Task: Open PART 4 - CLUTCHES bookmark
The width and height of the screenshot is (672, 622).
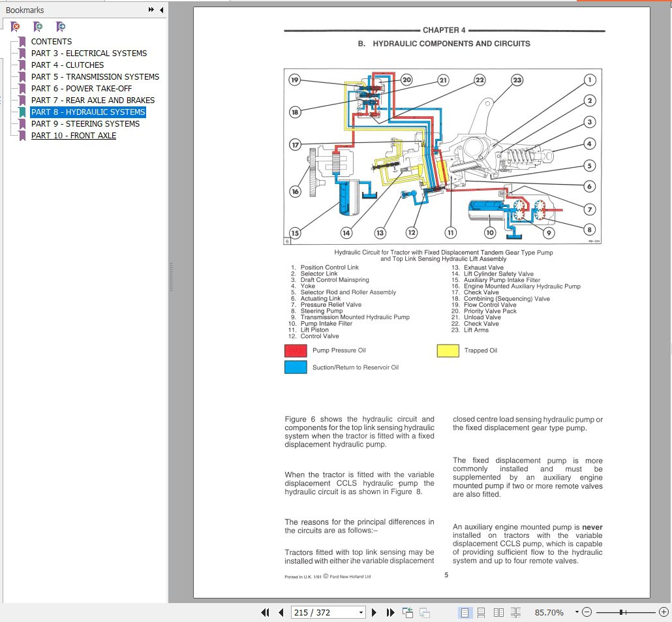Action: (67, 65)
